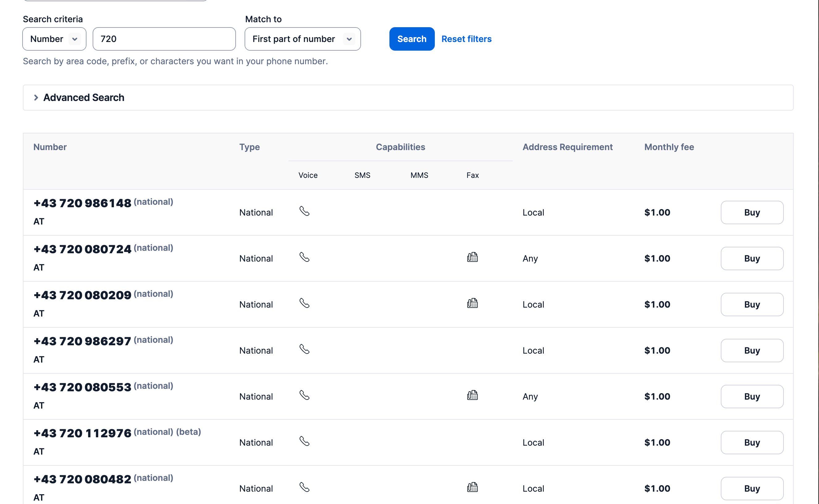Image resolution: width=819 pixels, height=504 pixels.
Task: Click the fax icon for +43 720 080482
Action: pyautogui.click(x=472, y=487)
